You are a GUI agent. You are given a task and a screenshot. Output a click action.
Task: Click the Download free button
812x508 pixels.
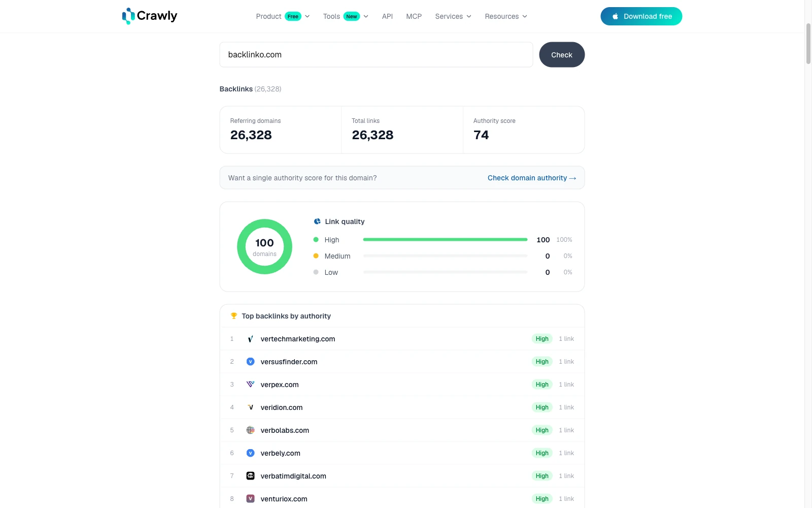tap(641, 16)
